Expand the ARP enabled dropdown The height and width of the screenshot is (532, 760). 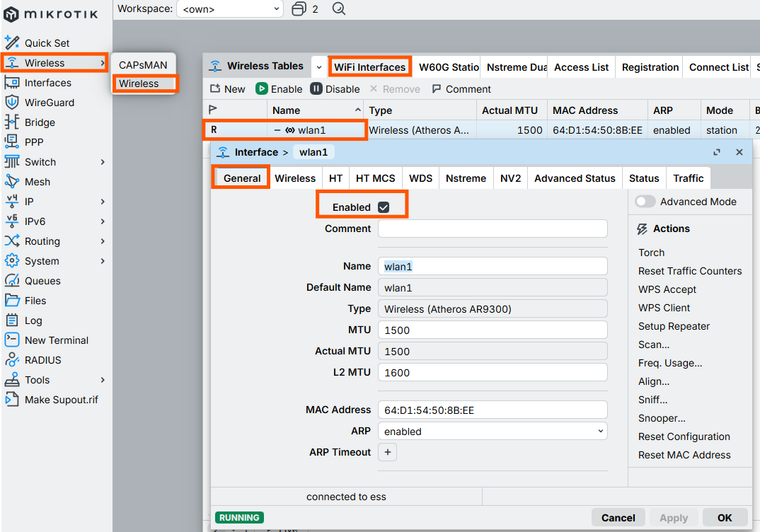493,432
